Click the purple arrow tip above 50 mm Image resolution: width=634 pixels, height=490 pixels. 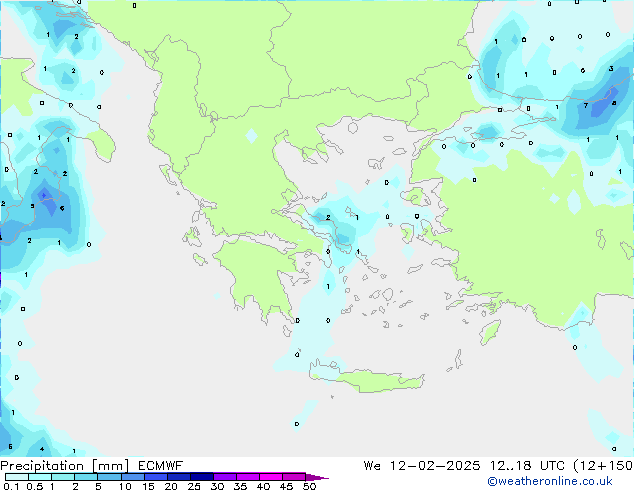(317, 477)
